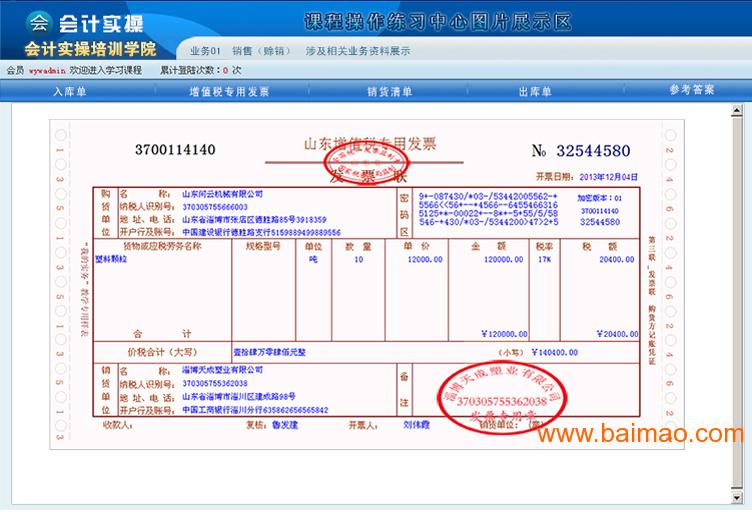Open the 入库单 tab

(x=70, y=91)
